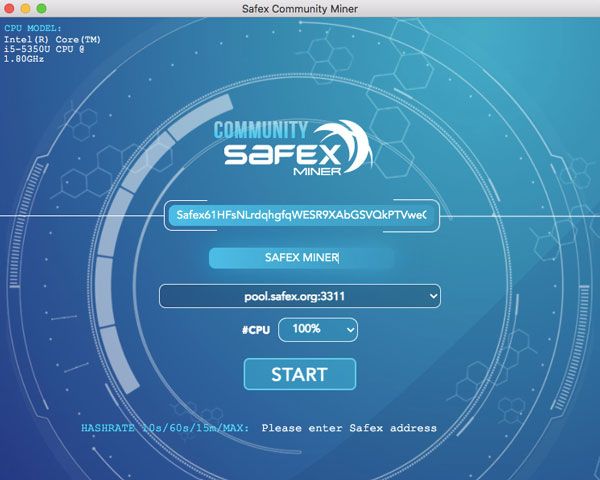Click the HASHRATE 10s/60s/15m/MAX label
The width and height of the screenshot is (600, 480).
(x=165, y=428)
